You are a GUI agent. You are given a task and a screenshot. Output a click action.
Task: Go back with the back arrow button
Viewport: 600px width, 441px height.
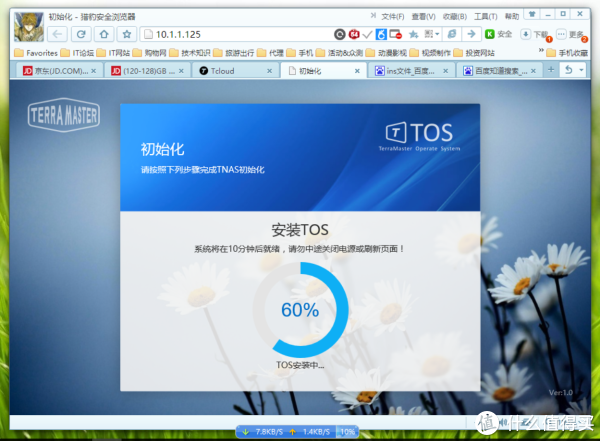(57, 34)
